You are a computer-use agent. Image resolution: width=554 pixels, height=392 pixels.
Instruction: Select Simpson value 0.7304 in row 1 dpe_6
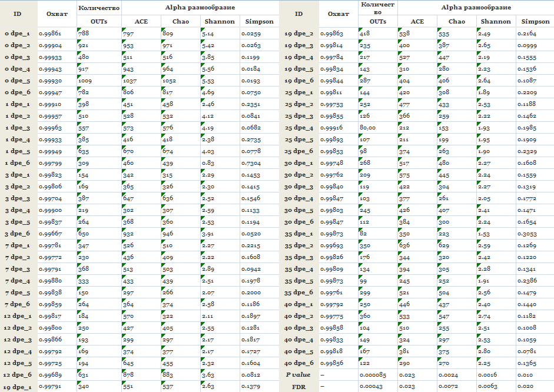[x=251, y=163]
